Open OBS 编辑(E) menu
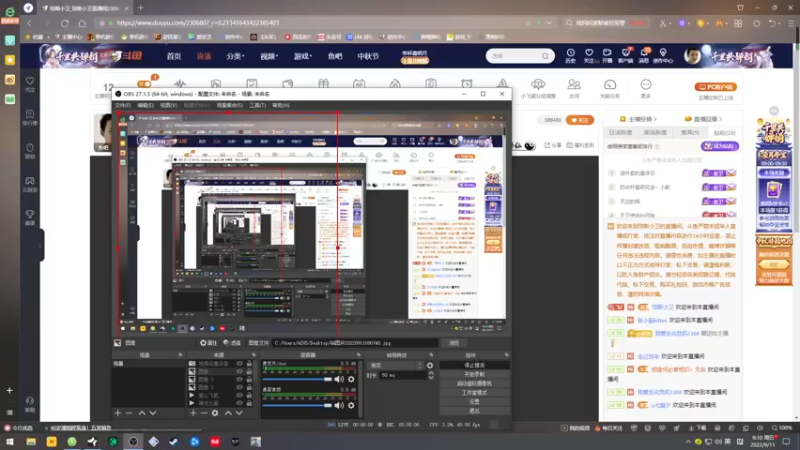Image resolution: width=800 pixels, height=450 pixels. (x=145, y=105)
